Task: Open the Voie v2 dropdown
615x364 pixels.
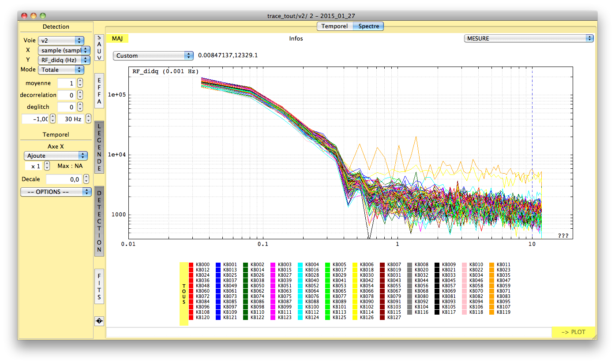Action: (x=61, y=40)
